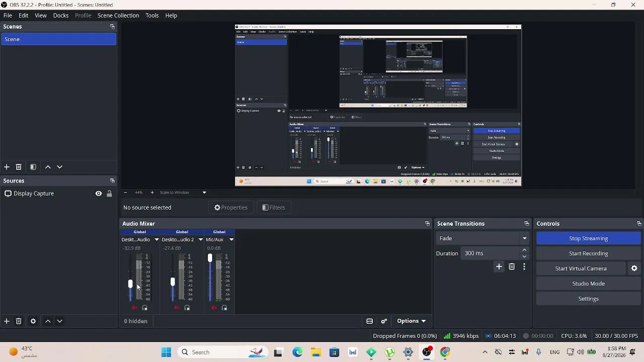Float the Sources dock panel
The width and height of the screenshot is (644, 362).
point(112,180)
